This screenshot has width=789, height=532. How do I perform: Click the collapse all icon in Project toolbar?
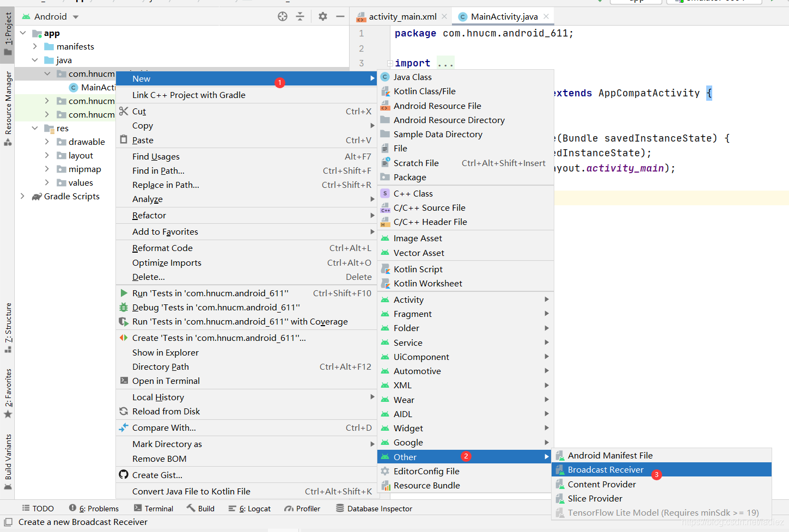click(x=300, y=16)
